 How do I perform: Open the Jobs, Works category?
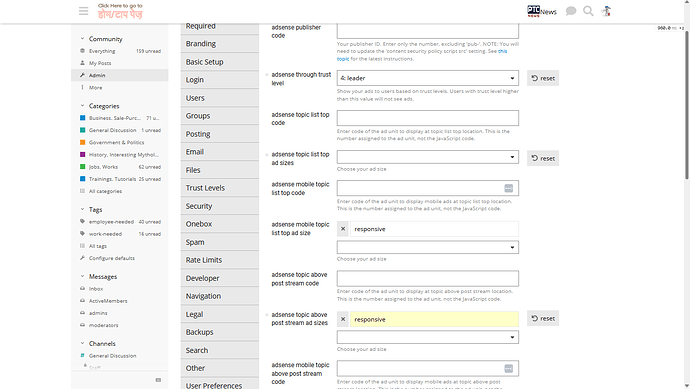tap(120, 167)
